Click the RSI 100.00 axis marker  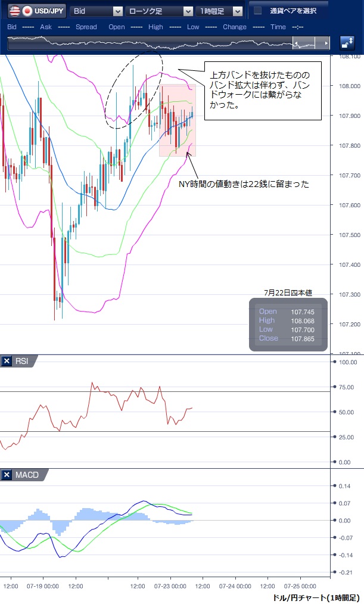[x=335, y=362]
